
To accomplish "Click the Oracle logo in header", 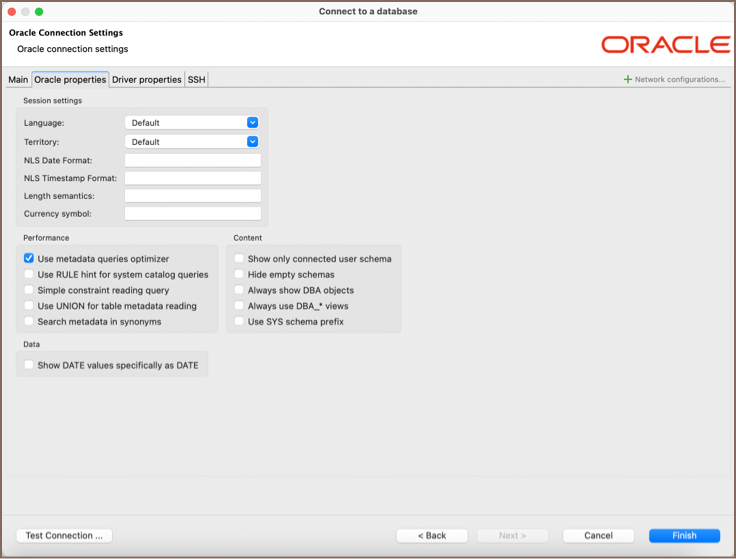I will (x=665, y=45).
